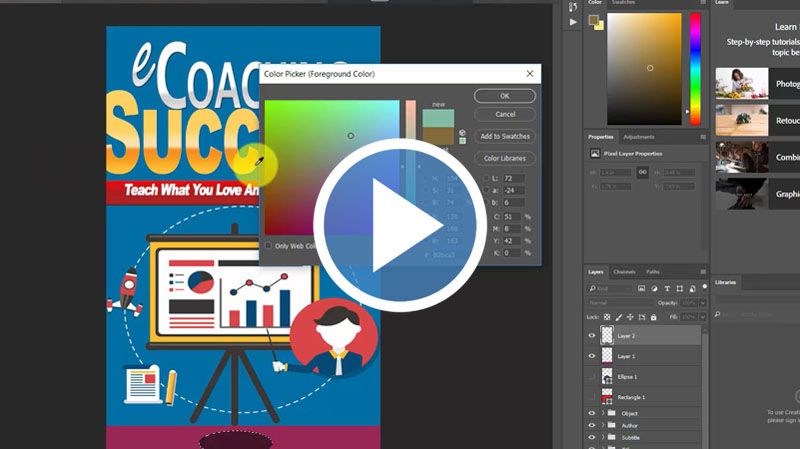Open Color Libraries from the Color Picker
Image resolution: width=800 pixels, height=449 pixels.
(504, 158)
